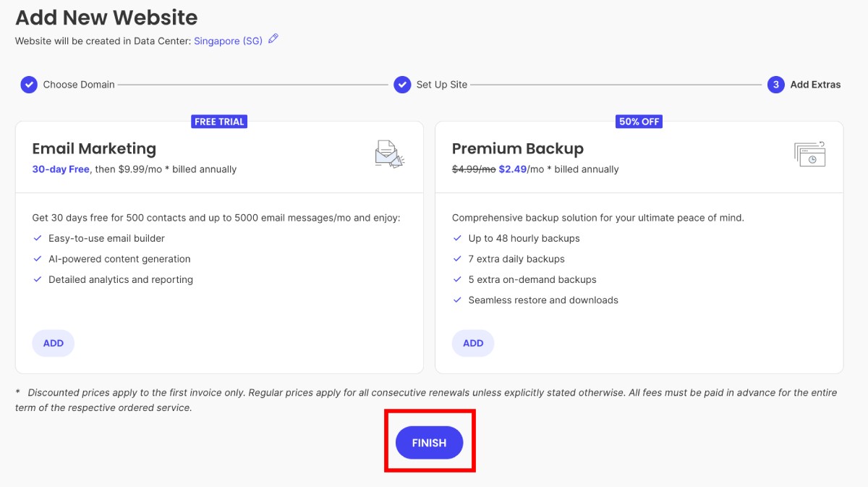
Task: Click the checkmark icon on Set Up Site step
Action: click(402, 85)
